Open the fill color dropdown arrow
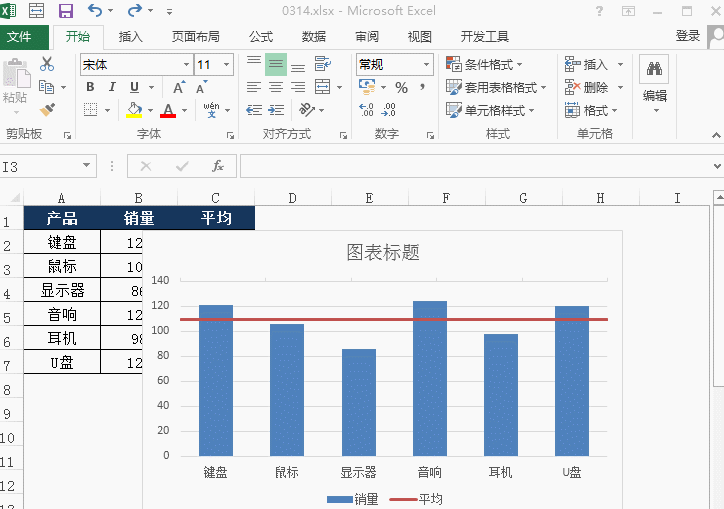724x509 pixels. point(151,110)
